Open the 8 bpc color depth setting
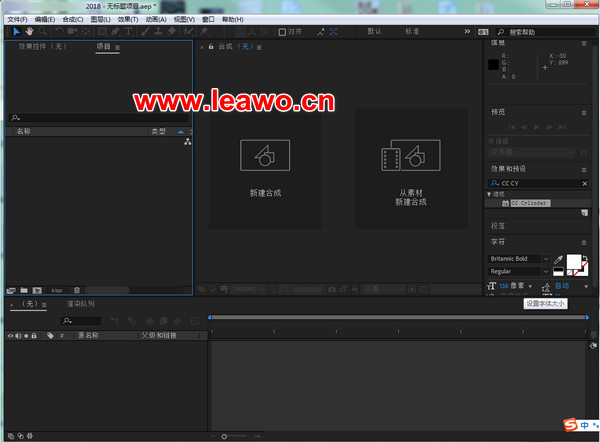The width and height of the screenshot is (600, 442). (57, 291)
